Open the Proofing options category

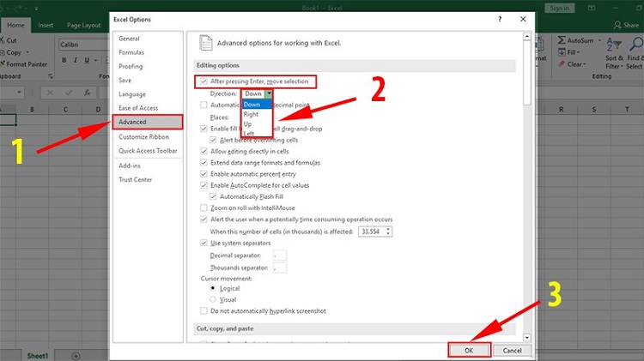pyautogui.click(x=131, y=67)
